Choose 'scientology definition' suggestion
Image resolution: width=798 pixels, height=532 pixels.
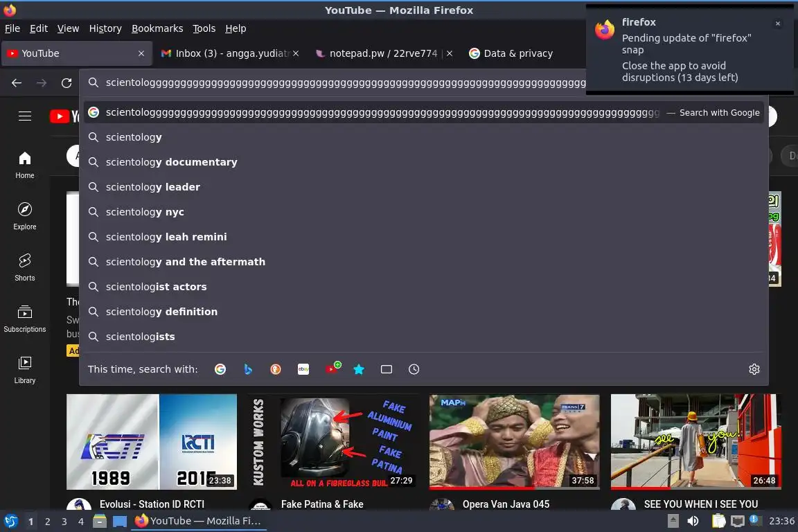[x=425, y=312]
